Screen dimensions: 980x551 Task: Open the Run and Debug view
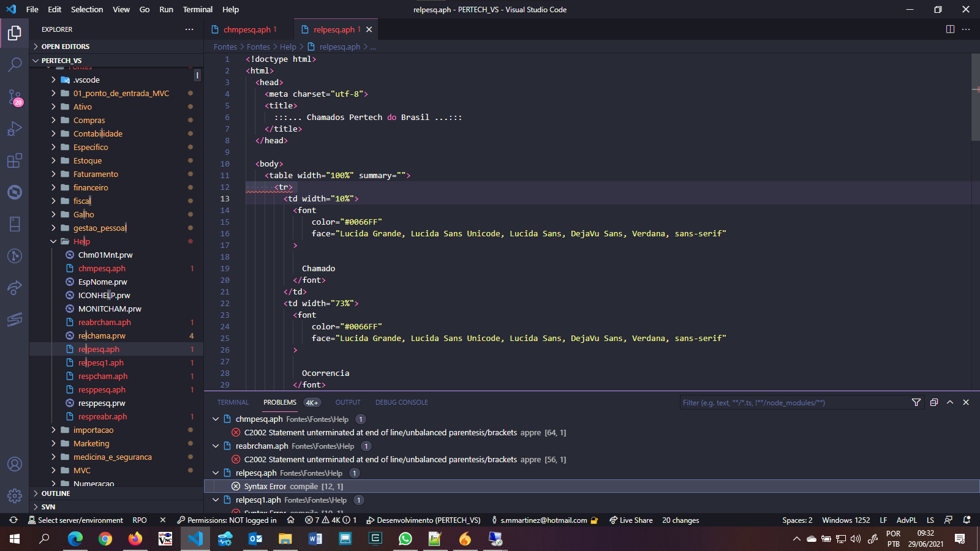[15, 128]
